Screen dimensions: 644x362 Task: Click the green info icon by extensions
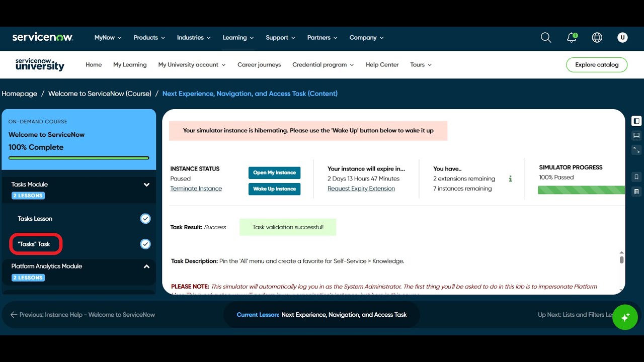(510, 178)
